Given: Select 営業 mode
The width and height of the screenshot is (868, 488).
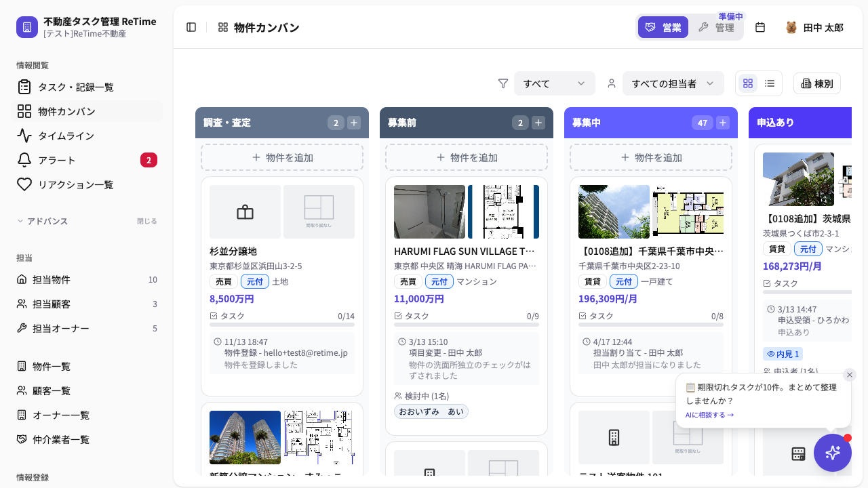Looking at the screenshot, I should click(663, 27).
